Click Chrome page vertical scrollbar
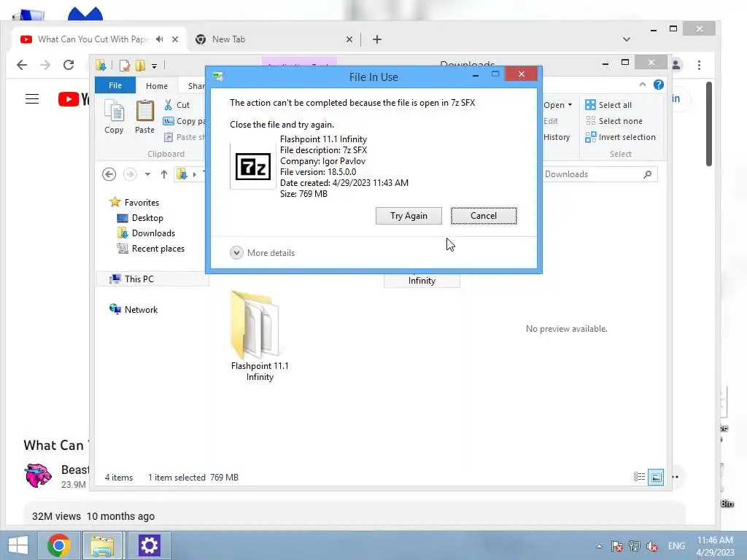The image size is (747, 560). coord(709,124)
